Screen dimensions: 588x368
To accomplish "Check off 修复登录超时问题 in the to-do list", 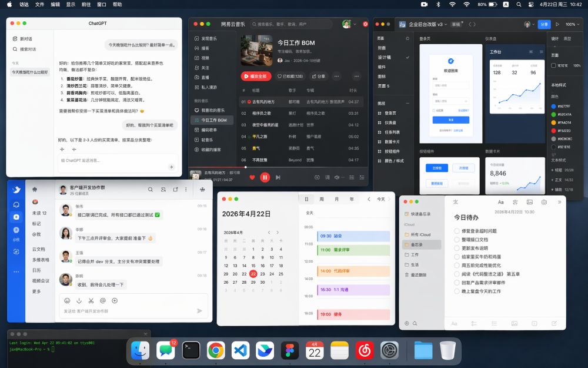I will coord(457,231).
